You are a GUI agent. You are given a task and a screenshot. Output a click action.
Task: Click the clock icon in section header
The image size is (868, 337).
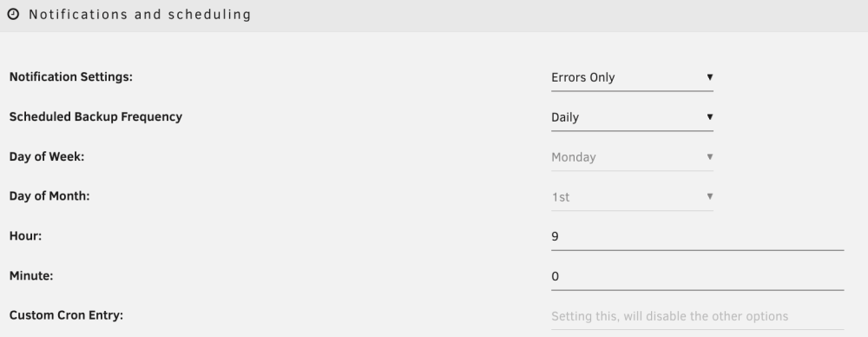click(13, 15)
